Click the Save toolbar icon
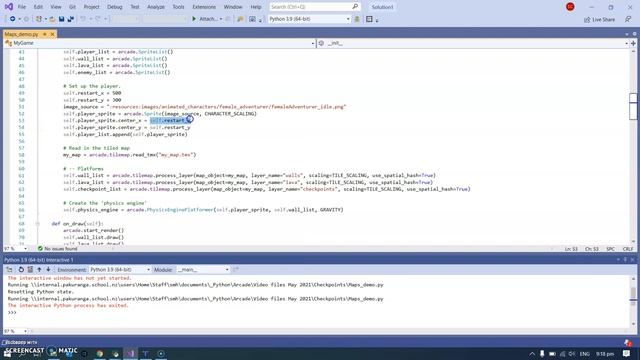This screenshot has width=640, height=360. [61, 19]
